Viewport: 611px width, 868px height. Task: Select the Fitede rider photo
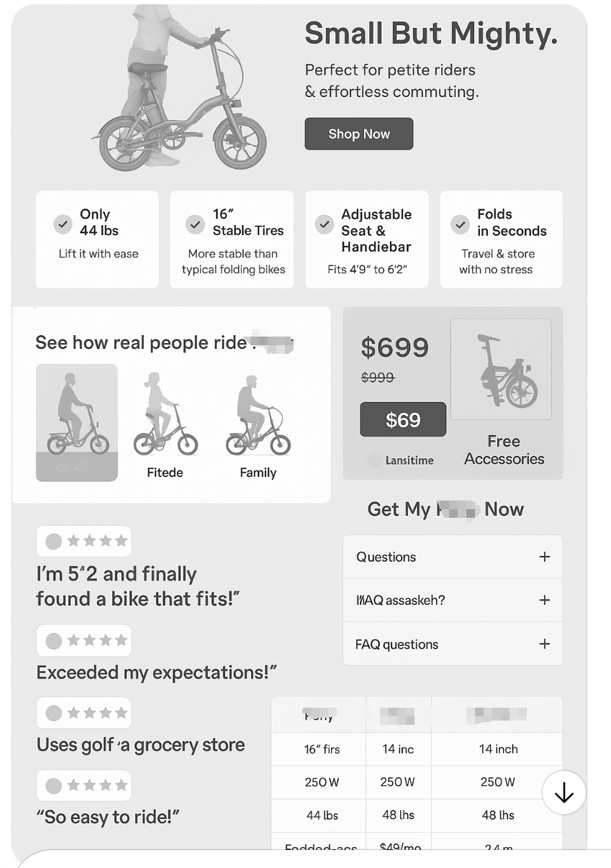165,417
